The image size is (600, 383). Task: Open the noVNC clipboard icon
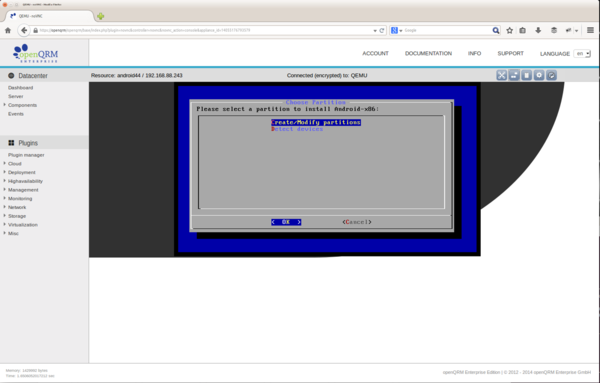tap(527, 75)
